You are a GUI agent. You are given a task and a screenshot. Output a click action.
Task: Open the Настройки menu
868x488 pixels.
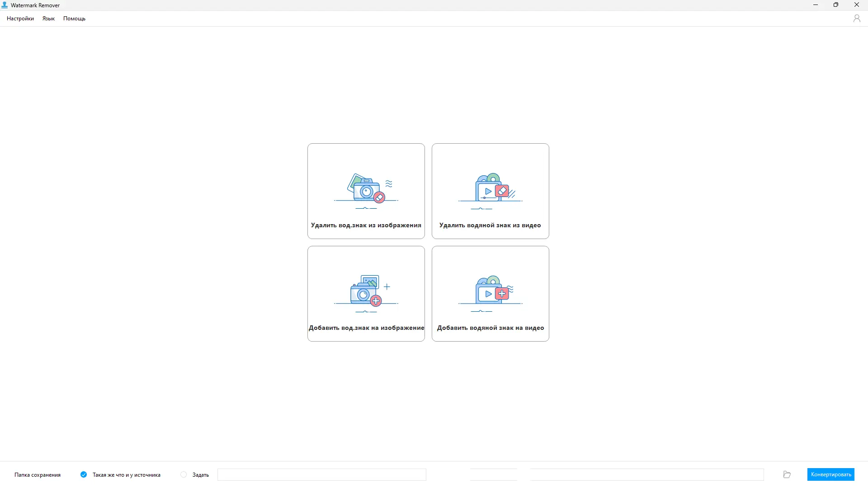click(x=20, y=19)
